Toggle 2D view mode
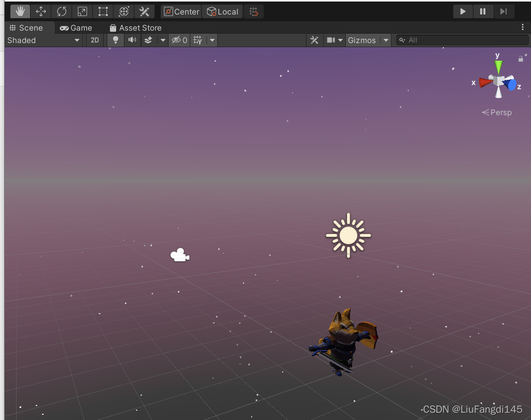The height and width of the screenshot is (420, 531). [x=95, y=40]
